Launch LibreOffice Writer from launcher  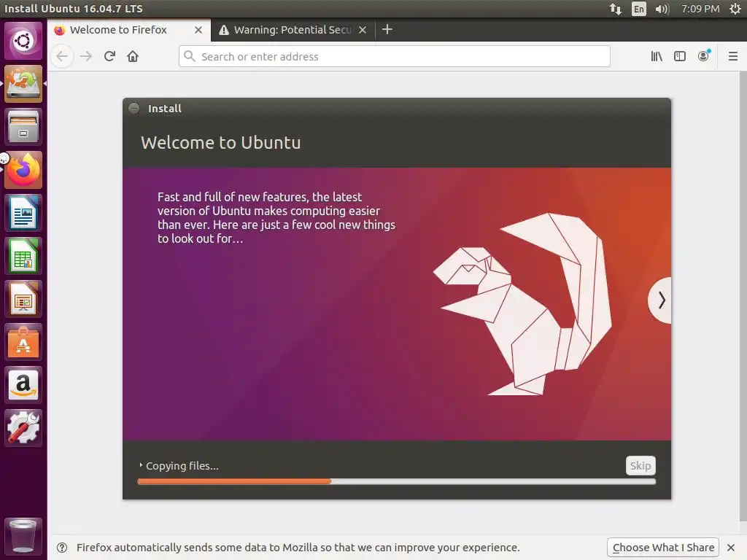point(23,213)
